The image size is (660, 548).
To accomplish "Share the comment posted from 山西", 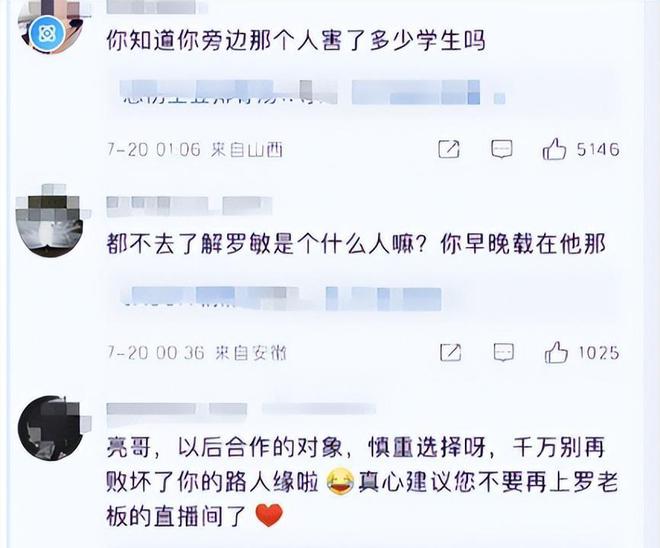I will pyautogui.click(x=449, y=149).
